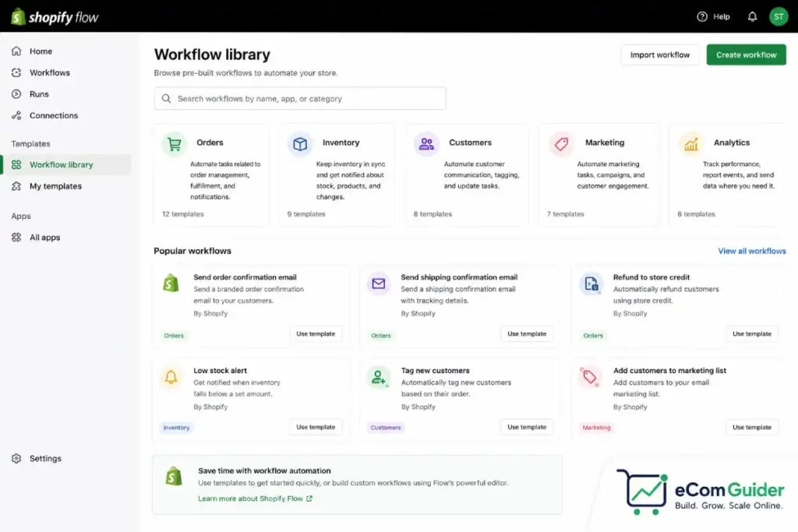Click the Help text in header

(721, 17)
